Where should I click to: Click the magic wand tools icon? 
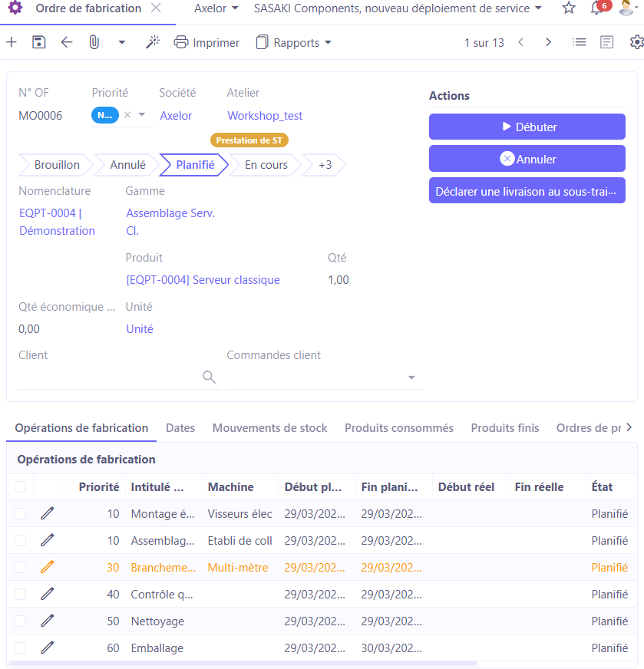coord(153,42)
